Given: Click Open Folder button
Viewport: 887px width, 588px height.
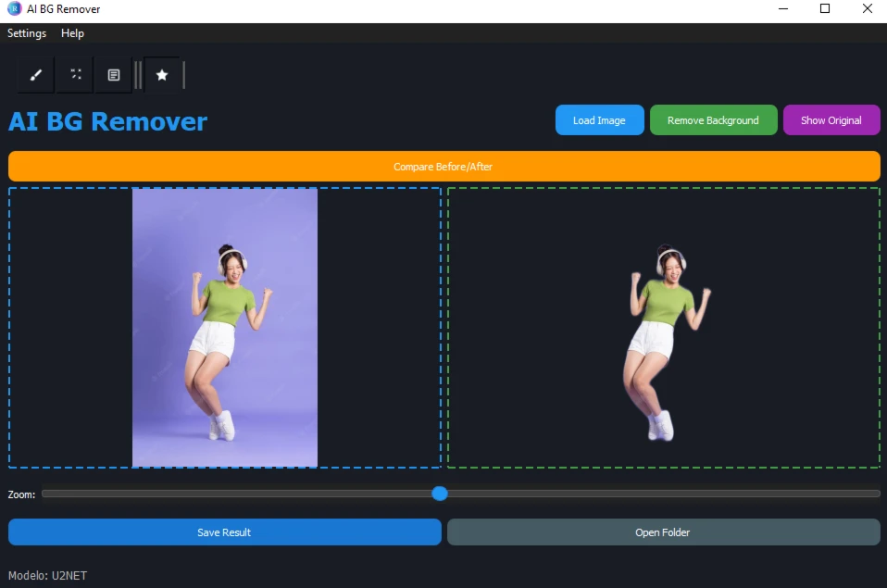Looking at the screenshot, I should click(x=664, y=532).
